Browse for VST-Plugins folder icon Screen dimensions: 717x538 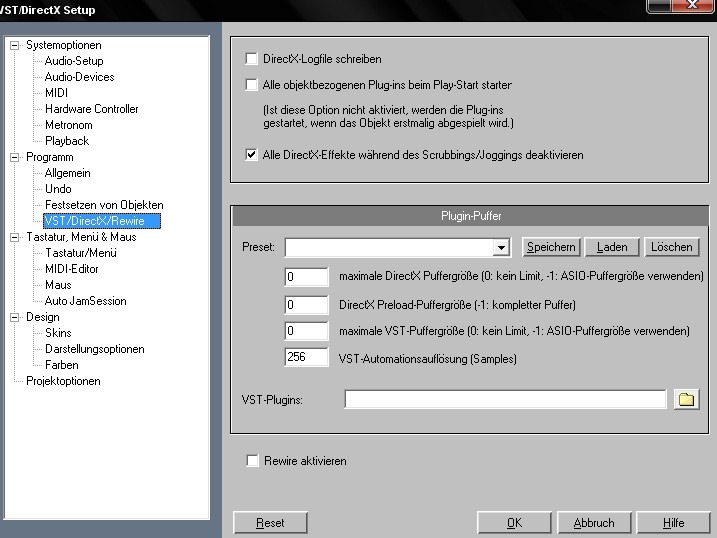pyautogui.click(x=686, y=400)
